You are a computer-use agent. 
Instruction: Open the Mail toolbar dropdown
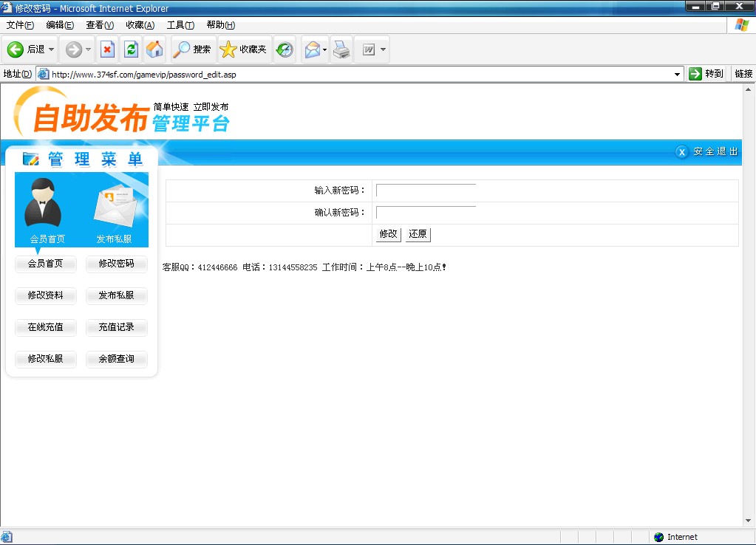click(x=324, y=50)
